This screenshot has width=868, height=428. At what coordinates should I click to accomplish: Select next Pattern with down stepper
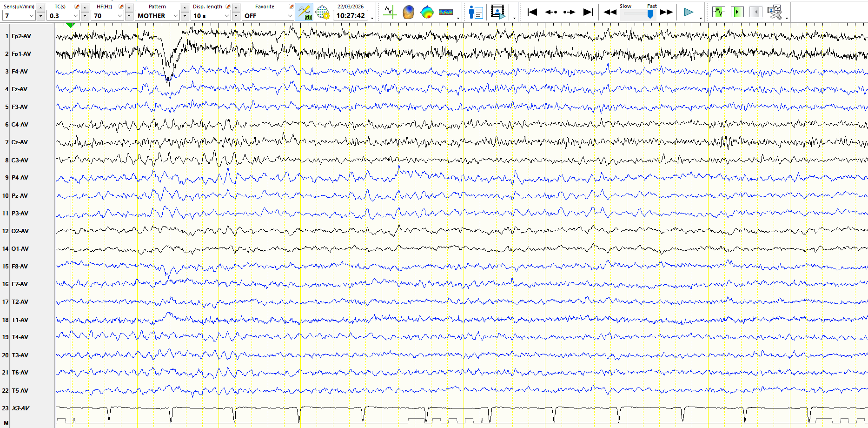(x=185, y=16)
